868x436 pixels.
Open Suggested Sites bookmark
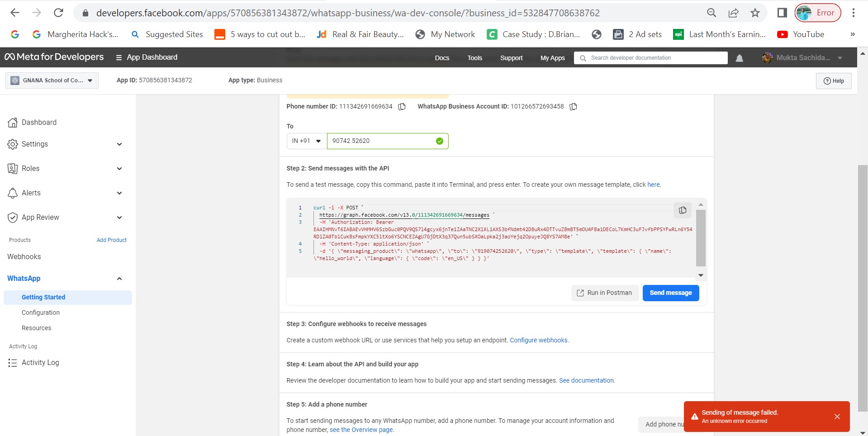tap(167, 34)
